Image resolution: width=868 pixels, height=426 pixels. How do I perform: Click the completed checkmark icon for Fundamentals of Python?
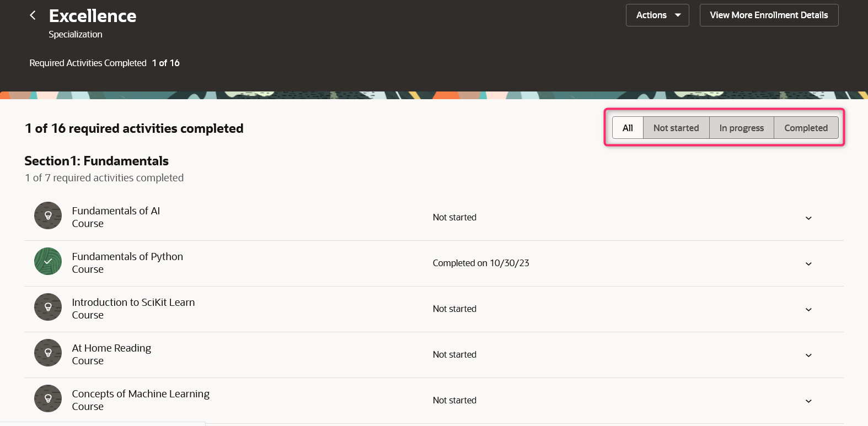(x=48, y=261)
